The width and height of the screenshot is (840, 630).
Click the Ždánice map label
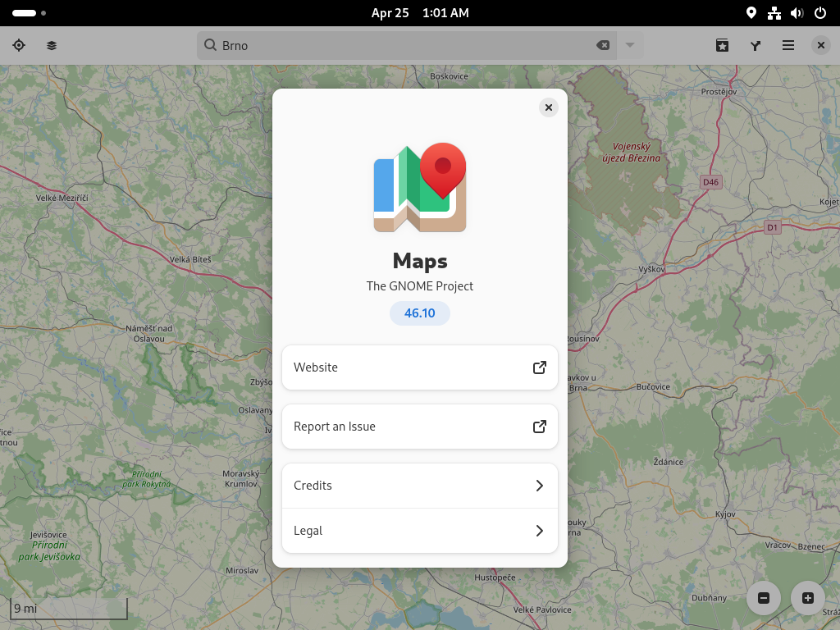point(669,462)
